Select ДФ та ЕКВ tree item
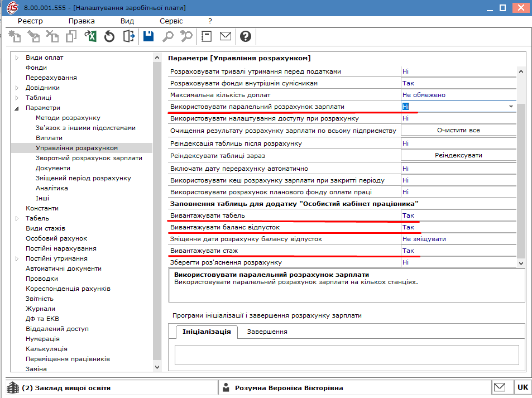The height and width of the screenshot is (398, 532). [x=42, y=319]
